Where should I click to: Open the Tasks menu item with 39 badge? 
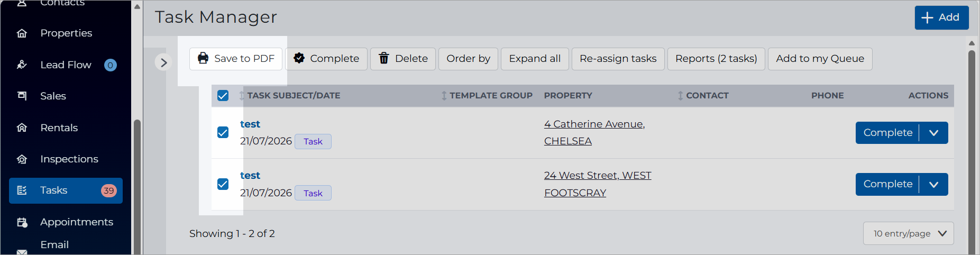66,190
